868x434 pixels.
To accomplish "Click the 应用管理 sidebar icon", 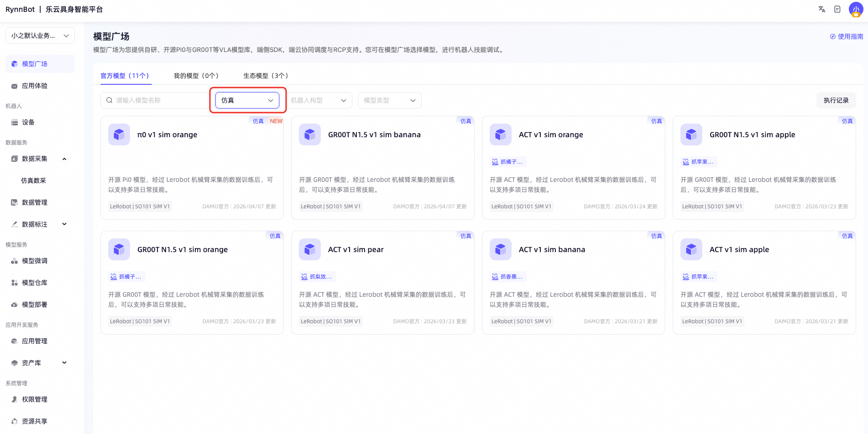I will pos(15,341).
